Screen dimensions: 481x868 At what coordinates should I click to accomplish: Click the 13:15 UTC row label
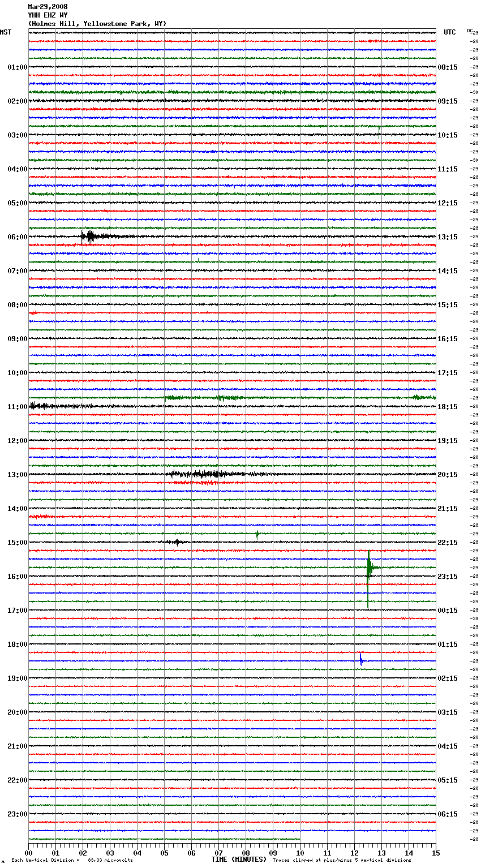(448, 237)
